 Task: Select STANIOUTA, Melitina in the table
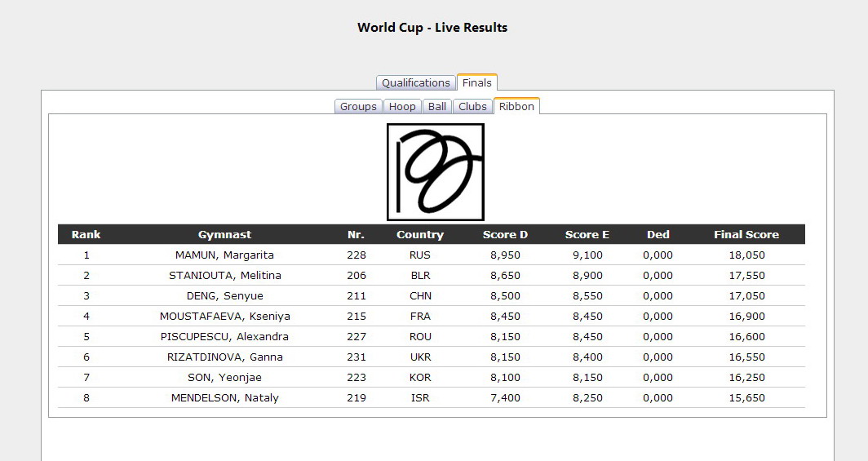224,275
